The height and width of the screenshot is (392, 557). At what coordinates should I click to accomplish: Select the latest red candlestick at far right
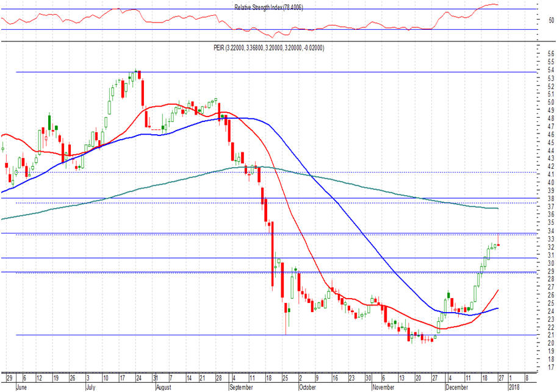click(x=498, y=244)
